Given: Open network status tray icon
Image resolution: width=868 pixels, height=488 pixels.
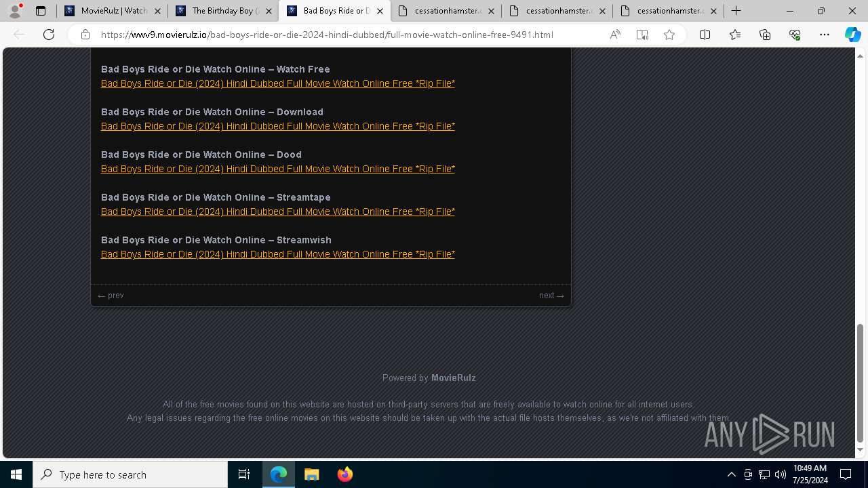Looking at the screenshot, I should coord(764,474).
